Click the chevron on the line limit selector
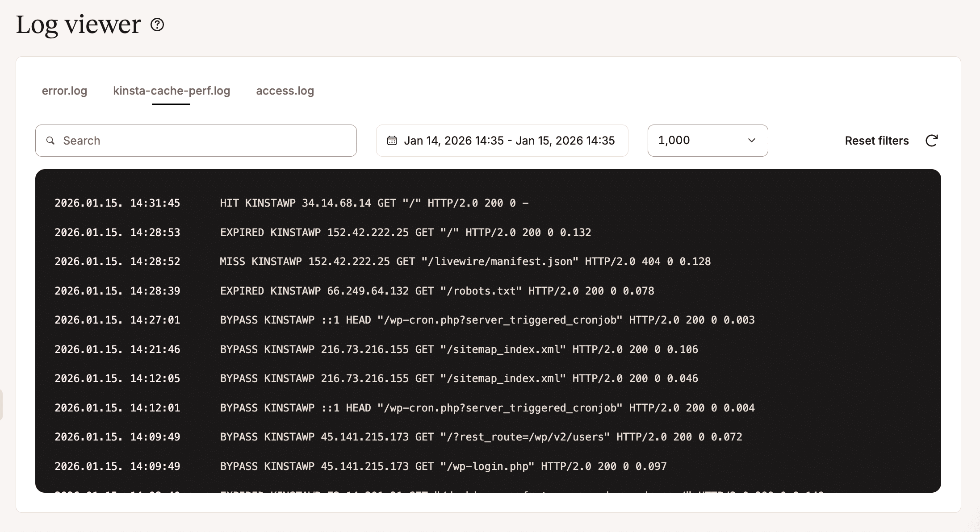 point(751,140)
